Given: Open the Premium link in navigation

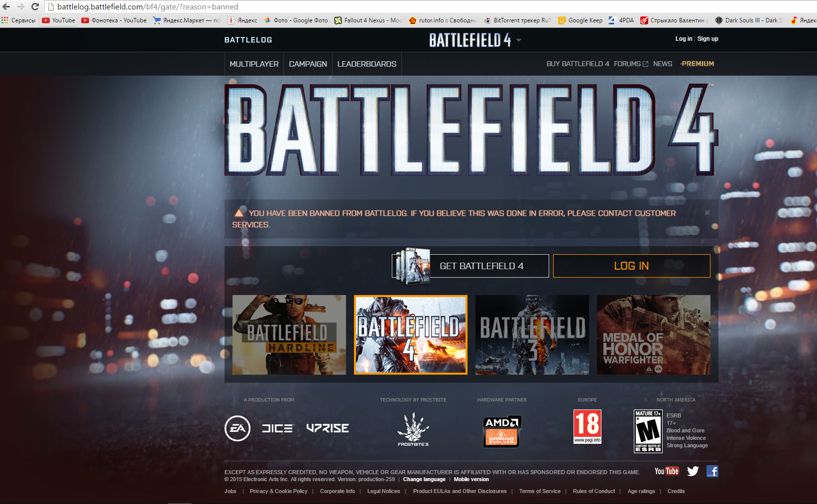Looking at the screenshot, I should [698, 64].
